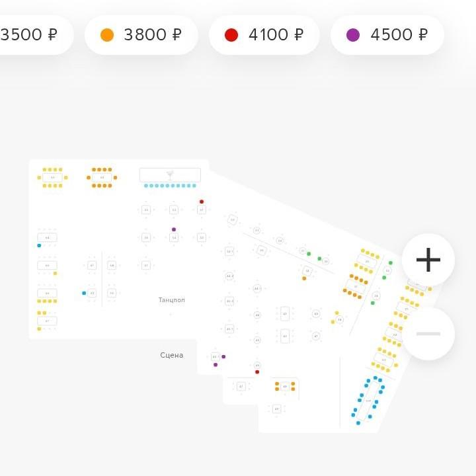
Task: Click the cocktail glass bar icon
Action: click(170, 175)
